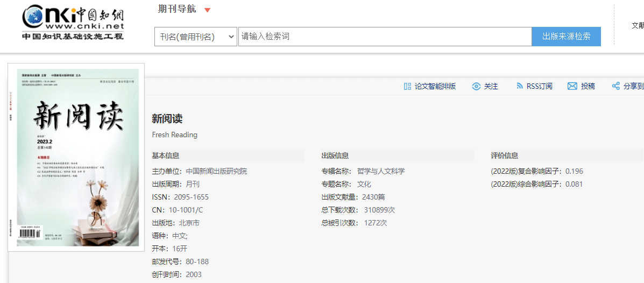Click the 总下载次数 310899次 value
This screenshot has width=644, height=283.
(379, 210)
